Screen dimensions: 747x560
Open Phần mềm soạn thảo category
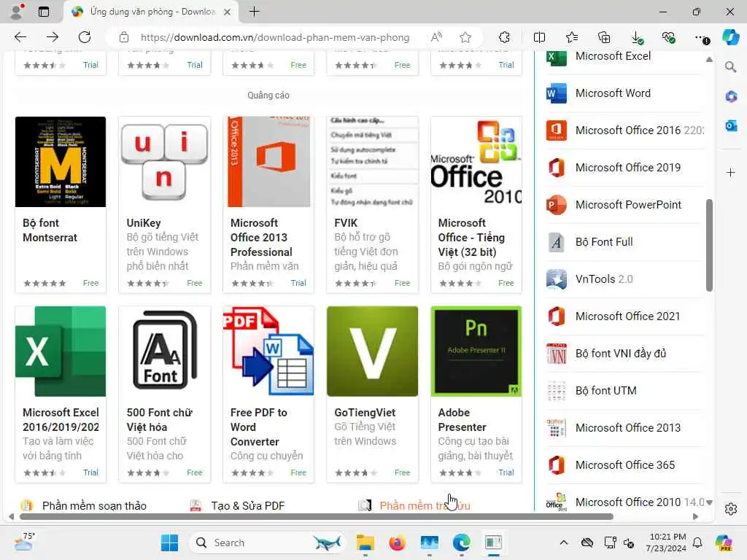pos(94,506)
